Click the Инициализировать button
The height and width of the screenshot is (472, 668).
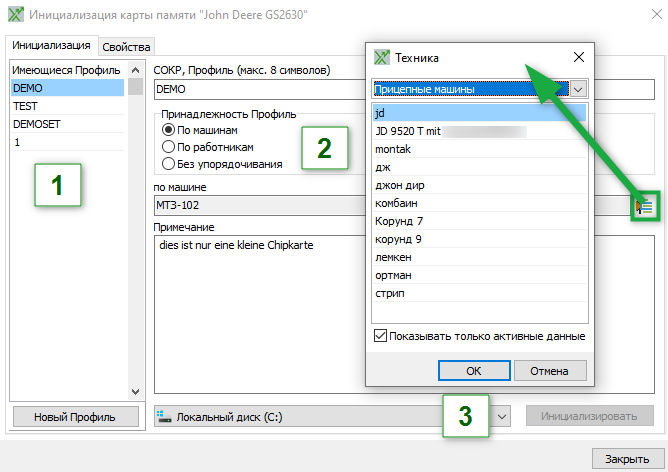tap(590, 416)
